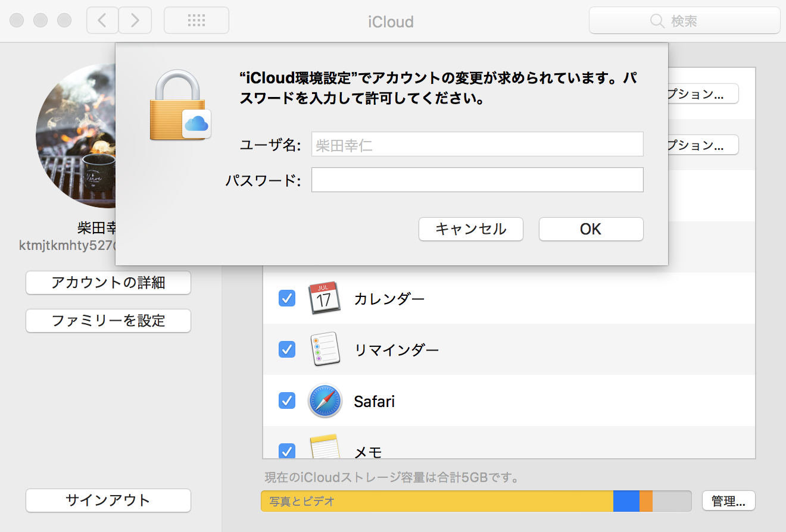Click the grey free-space storage segment
Image resolution: width=786 pixels, height=532 pixels.
[x=672, y=501]
